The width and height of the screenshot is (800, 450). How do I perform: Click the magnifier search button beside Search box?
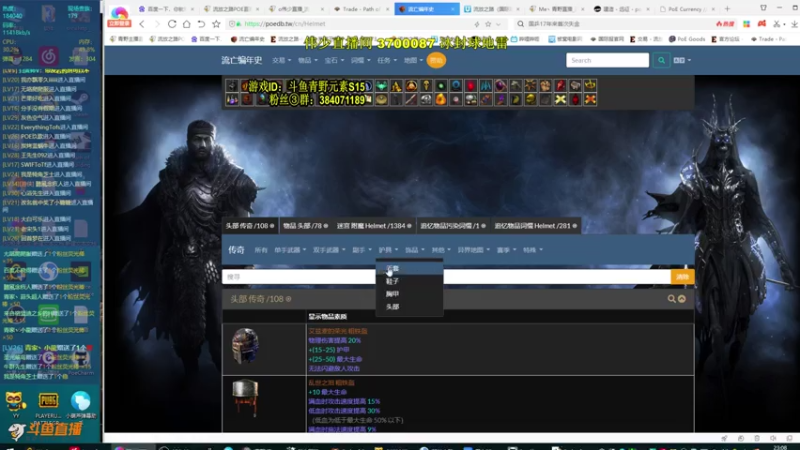(661, 60)
